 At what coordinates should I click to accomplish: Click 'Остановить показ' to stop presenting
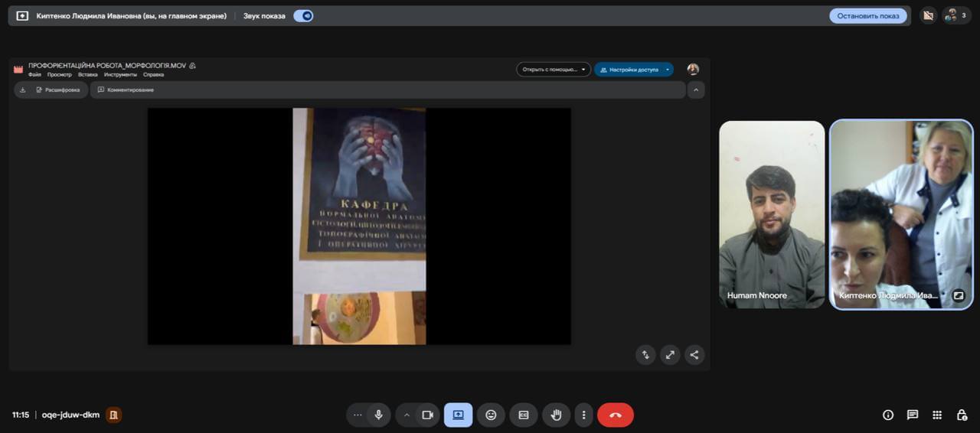(867, 15)
